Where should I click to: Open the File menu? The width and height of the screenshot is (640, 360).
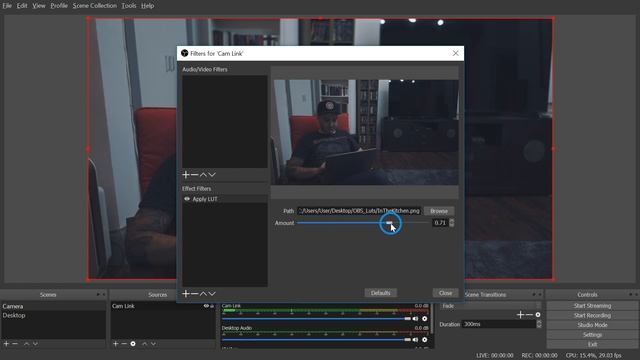7,6
